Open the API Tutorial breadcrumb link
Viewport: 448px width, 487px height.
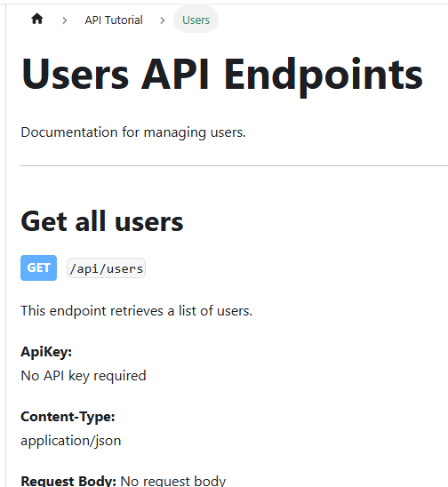click(x=114, y=20)
